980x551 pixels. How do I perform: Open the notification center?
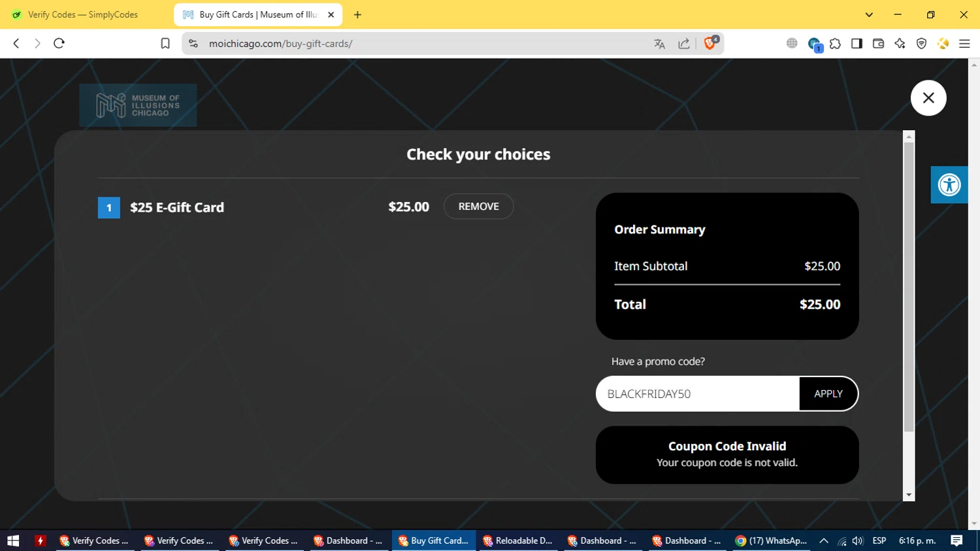click(x=956, y=541)
